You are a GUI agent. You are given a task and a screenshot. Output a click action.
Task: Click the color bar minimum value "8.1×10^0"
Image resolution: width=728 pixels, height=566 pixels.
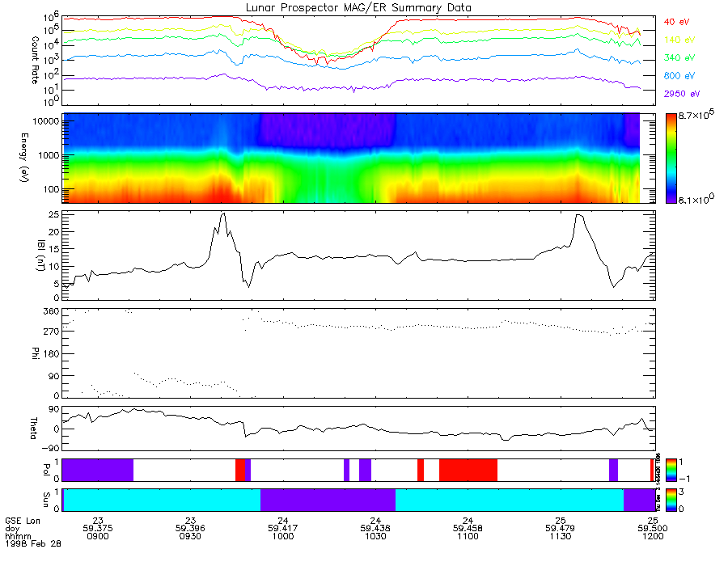pyautogui.click(x=696, y=199)
